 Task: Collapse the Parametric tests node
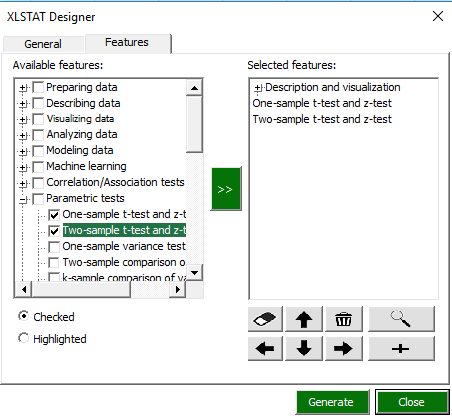tap(23, 200)
